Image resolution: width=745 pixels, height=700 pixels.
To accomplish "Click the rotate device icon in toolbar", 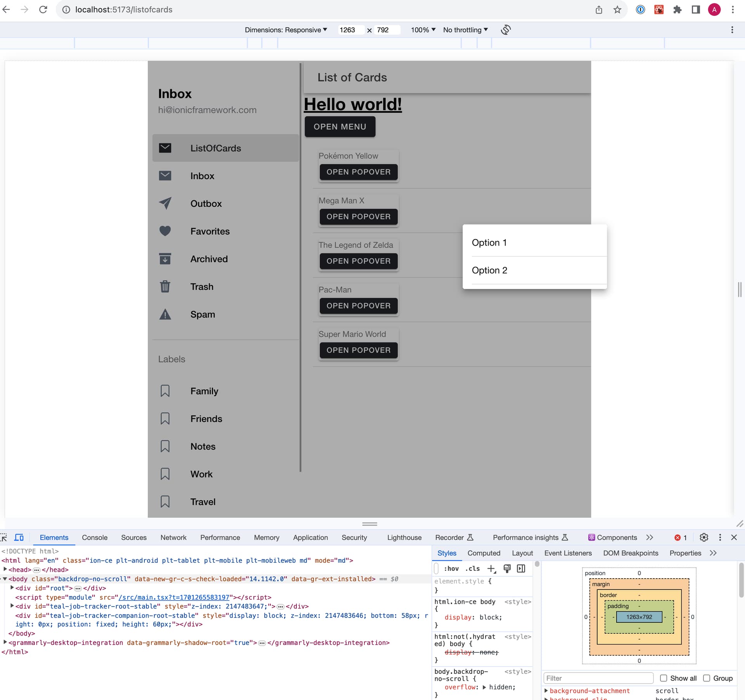I will pyautogui.click(x=506, y=30).
